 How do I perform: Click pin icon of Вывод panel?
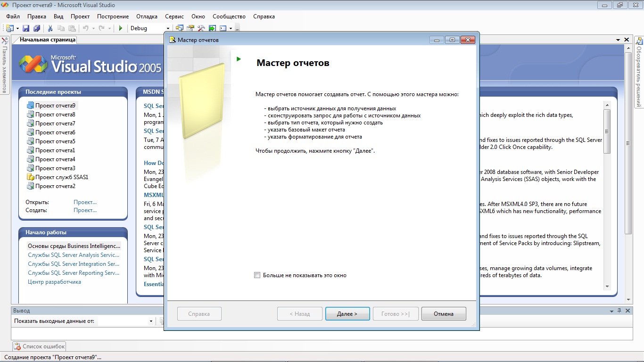tap(619, 311)
